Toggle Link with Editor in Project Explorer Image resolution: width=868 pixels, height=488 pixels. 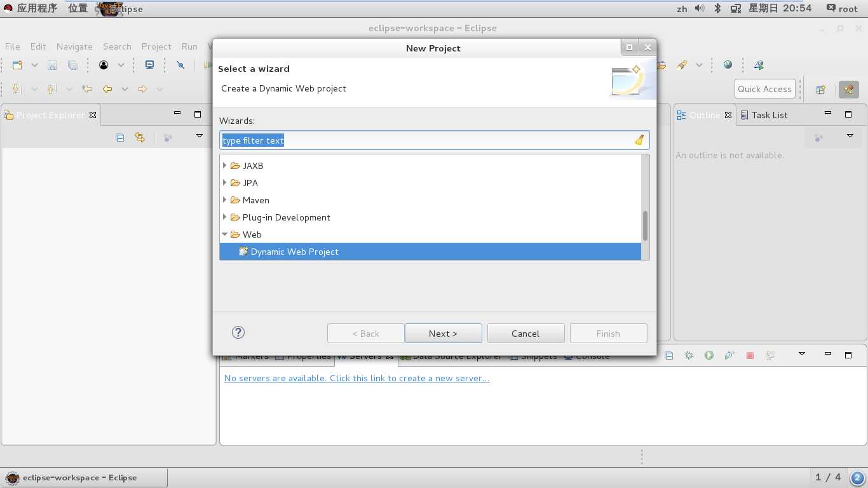[140, 137]
